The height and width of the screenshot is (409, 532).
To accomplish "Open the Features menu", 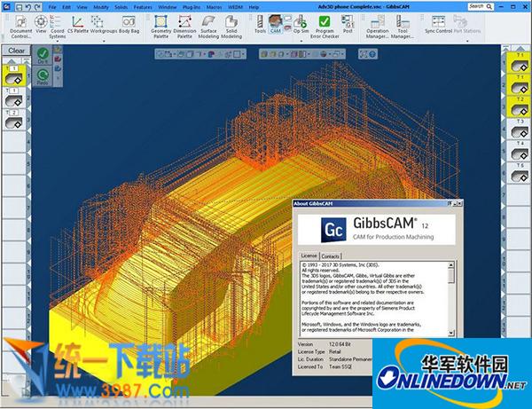I will tap(143, 7).
